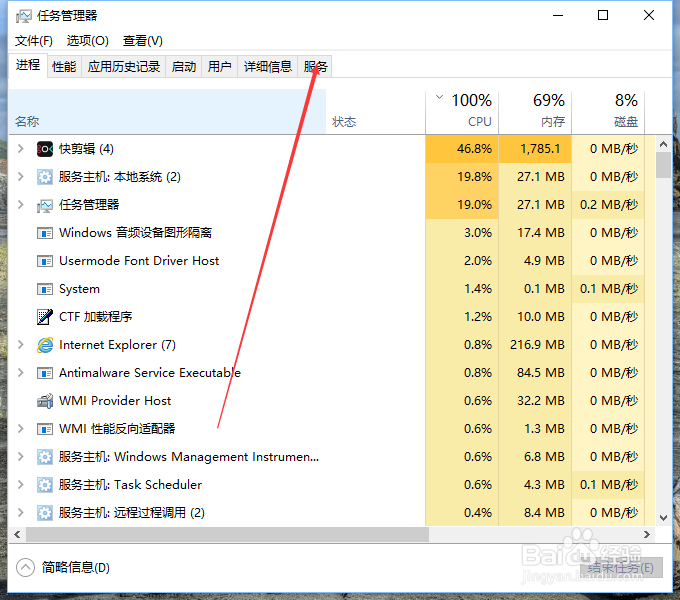Click the gear icon for Windows Management Instrumentation host
Image resolution: width=680 pixels, height=600 pixels.
point(45,457)
